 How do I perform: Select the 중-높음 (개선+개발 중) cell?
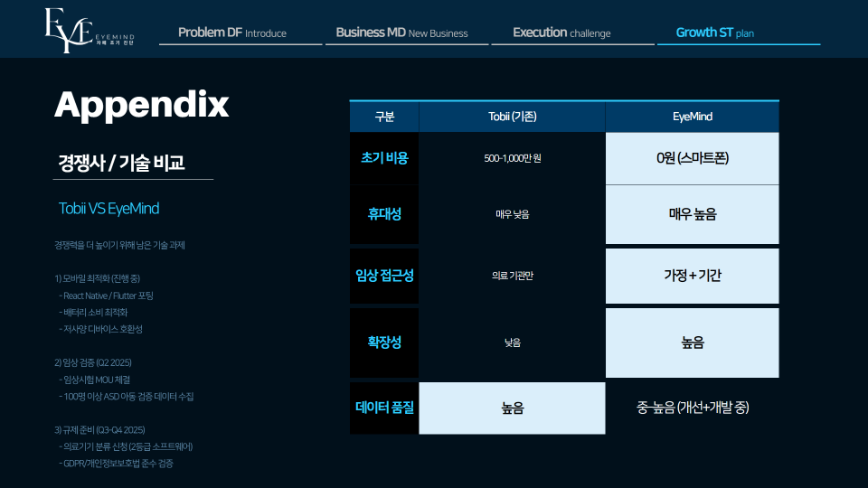pyautogui.click(x=692, y=408)
